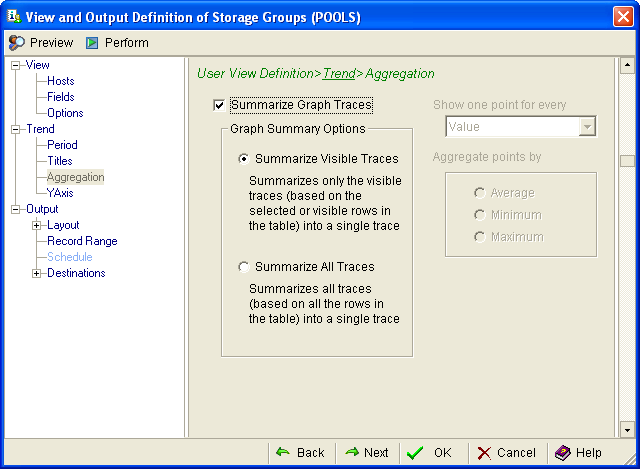The height and width of the screenshot is (469, 640).
Task: Click the red X Cancel icon
Action: 484,453
